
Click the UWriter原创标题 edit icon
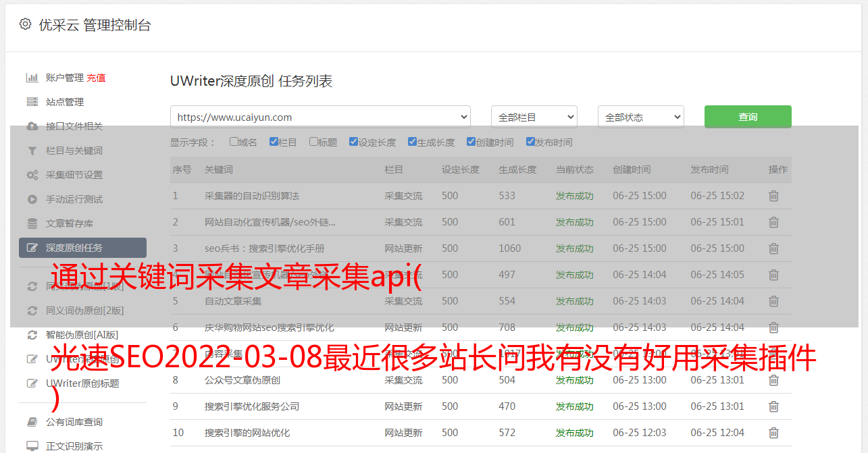[32, 383]
